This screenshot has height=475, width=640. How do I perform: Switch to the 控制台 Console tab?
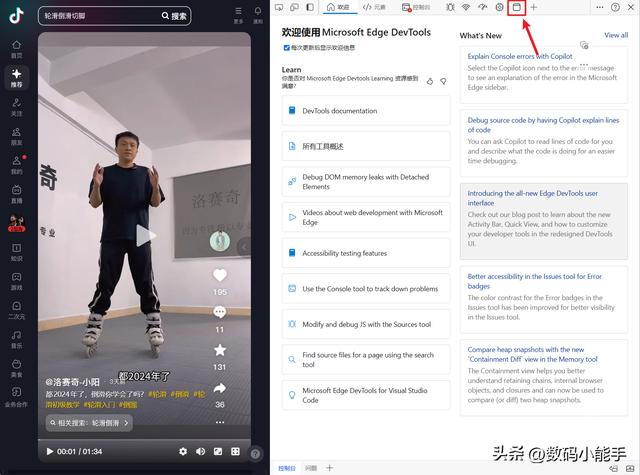pyautogui.click(x=416, y=7)
